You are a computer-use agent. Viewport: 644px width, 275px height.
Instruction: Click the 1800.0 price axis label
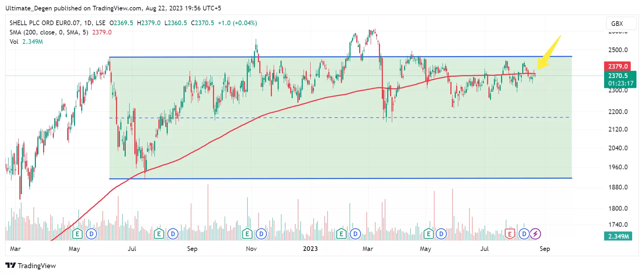point(618,208)
